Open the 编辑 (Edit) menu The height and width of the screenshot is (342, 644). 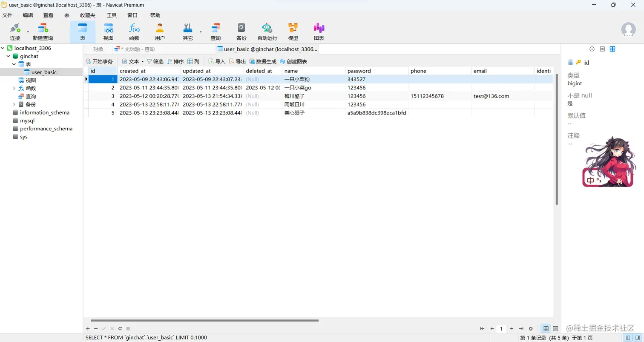28,15
